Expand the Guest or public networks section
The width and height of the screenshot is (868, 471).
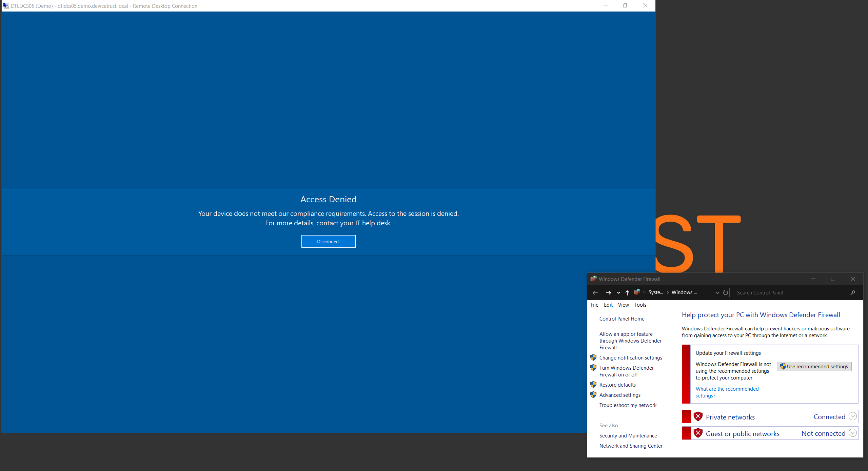pos(853,433)
